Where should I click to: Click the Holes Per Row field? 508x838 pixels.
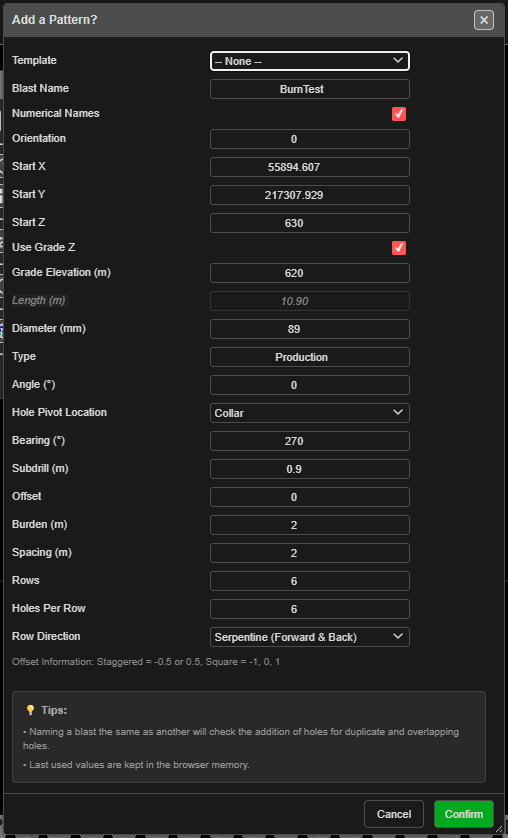tap(310, 609)
